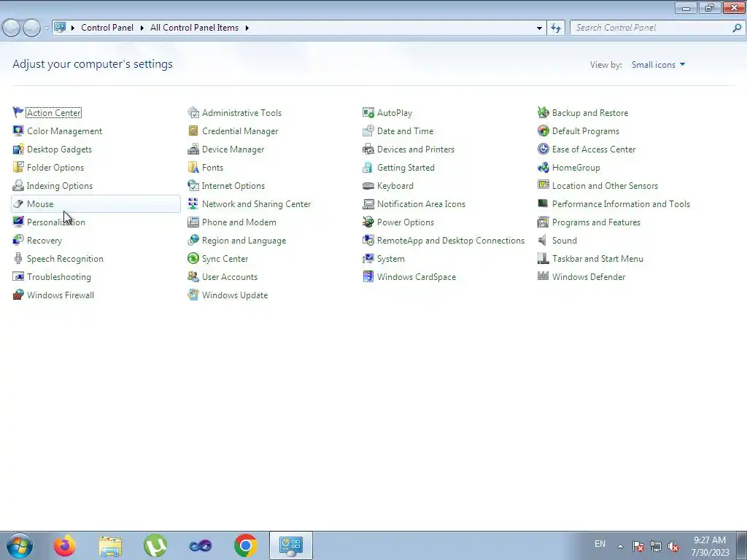747x560 pixels.
Task: Click the search magnifier icon
Action: coord(737,28)
